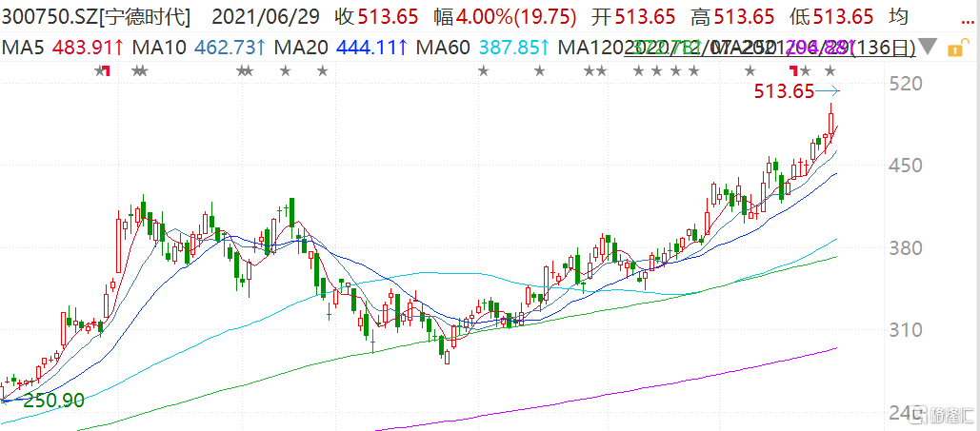Image resolution: width=980 pixels, height=431 pixels.
Task: Click the 2021/06/29 date in header
Action: 267,17
